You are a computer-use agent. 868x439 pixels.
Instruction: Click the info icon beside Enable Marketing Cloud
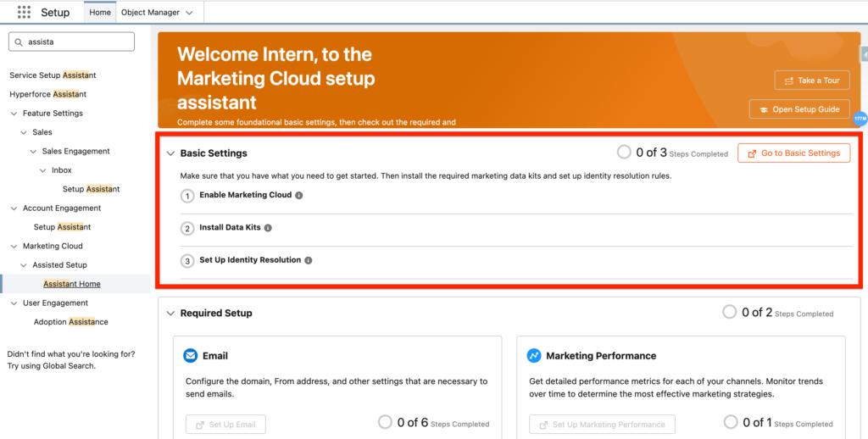click(x=299, y=195)
